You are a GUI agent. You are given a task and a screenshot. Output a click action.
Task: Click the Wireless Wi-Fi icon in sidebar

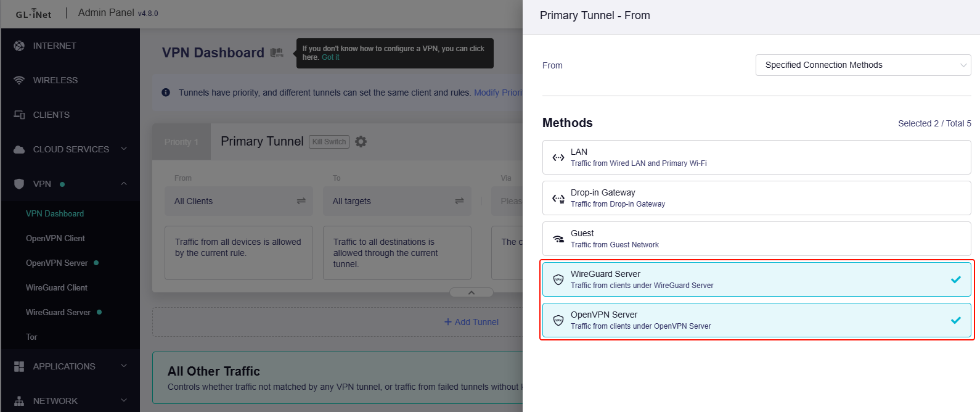tap(19, 80)
